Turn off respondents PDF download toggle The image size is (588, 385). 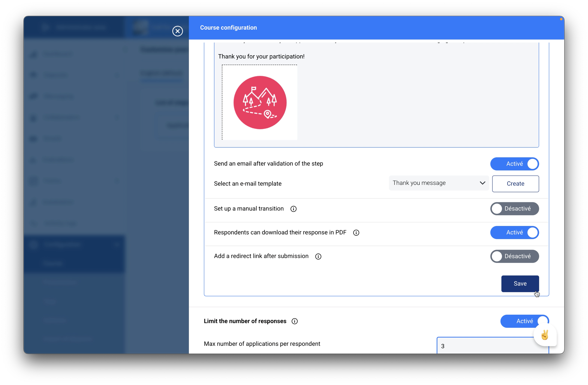tap(514, 233)
